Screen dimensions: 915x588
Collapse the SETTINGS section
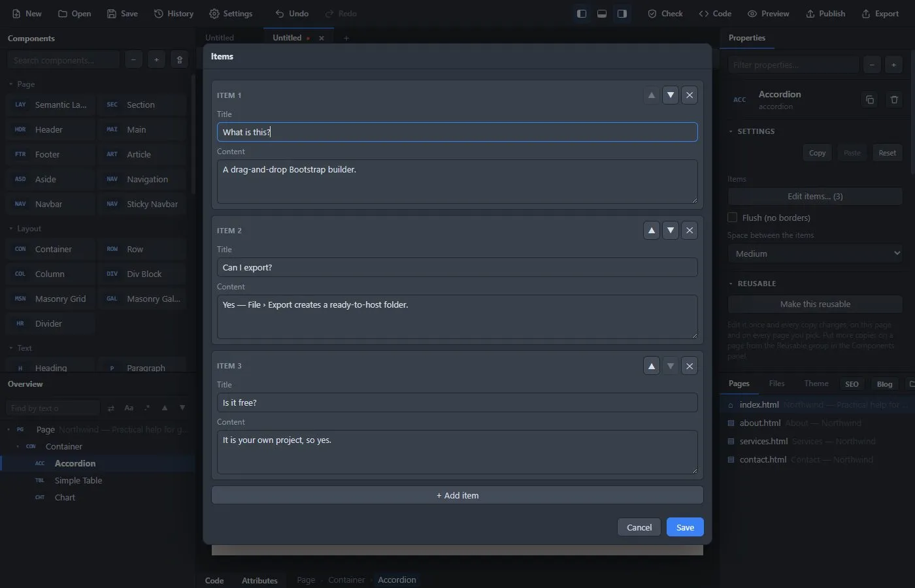tap(752, 131)
